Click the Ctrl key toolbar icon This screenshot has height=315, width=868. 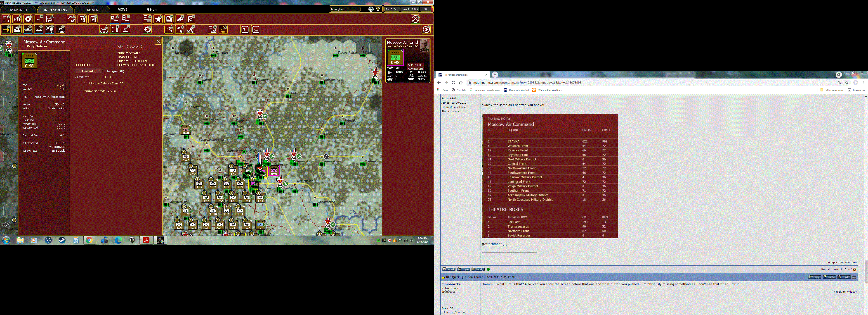point(256,29)
